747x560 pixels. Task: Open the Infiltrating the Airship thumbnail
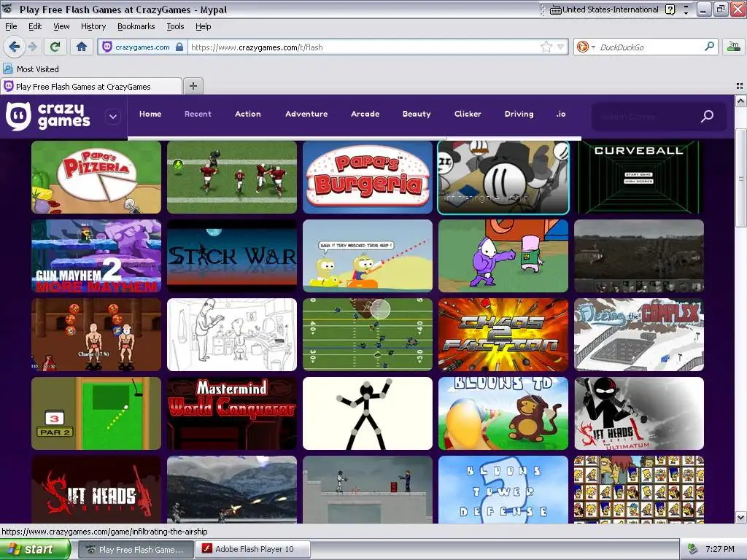pos(503,177)
